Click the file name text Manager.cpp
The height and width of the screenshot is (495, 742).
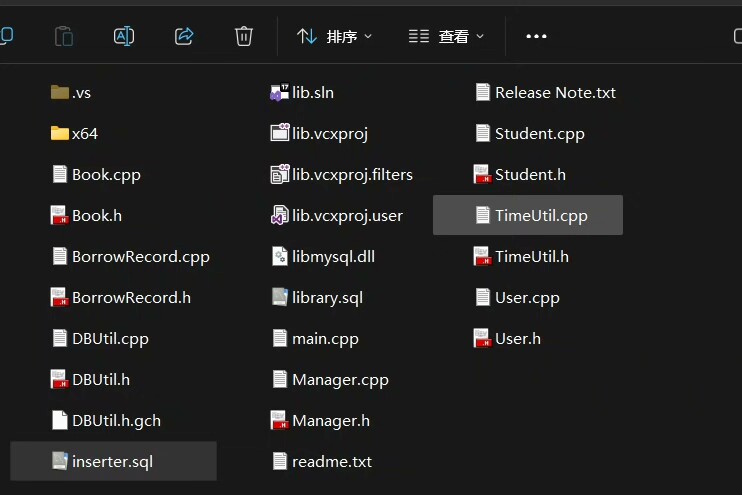click(x=341, y=380)
